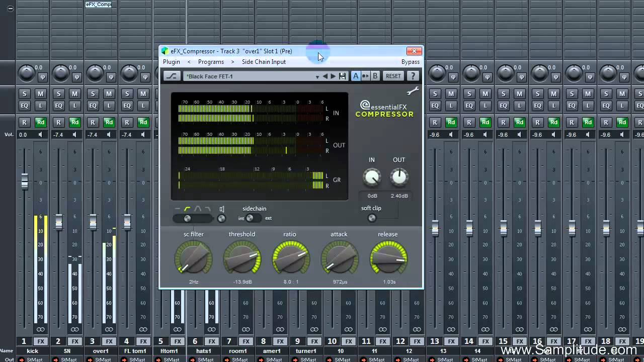Load the next preset with the right arrow
The height and width of the screenshot is (362, 644).
pyautogui.click(x=333, y=76)
